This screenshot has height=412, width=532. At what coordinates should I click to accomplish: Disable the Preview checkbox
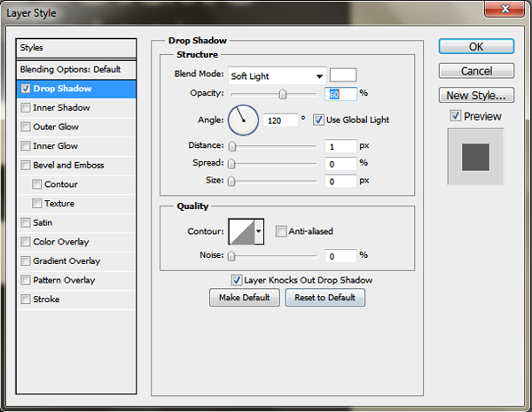(x=455, y=116)
